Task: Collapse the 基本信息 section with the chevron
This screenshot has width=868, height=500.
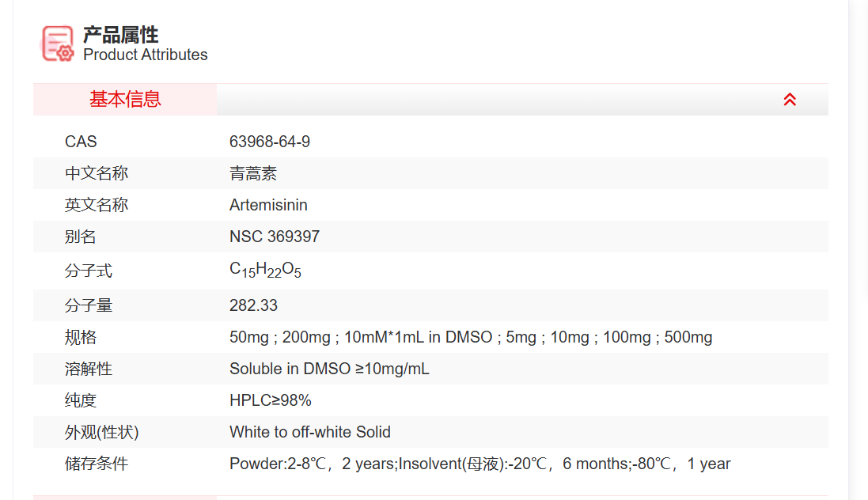Action: pyautogui.click(x=789, y=100)
